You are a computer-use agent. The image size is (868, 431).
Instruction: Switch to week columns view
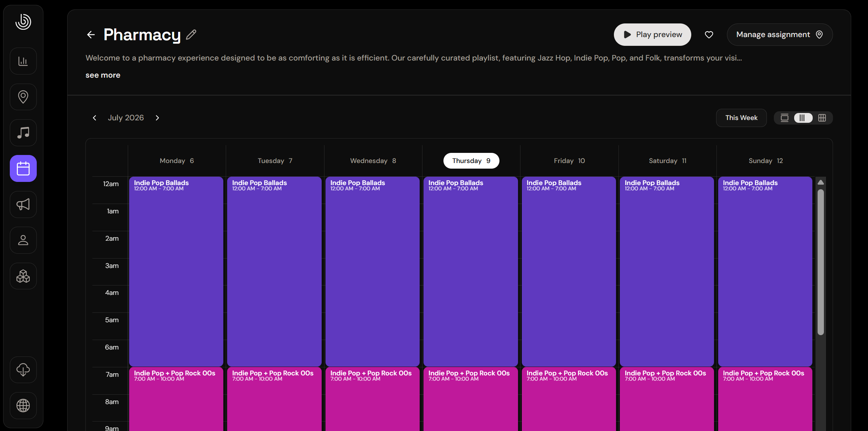(x=803, y=118)
